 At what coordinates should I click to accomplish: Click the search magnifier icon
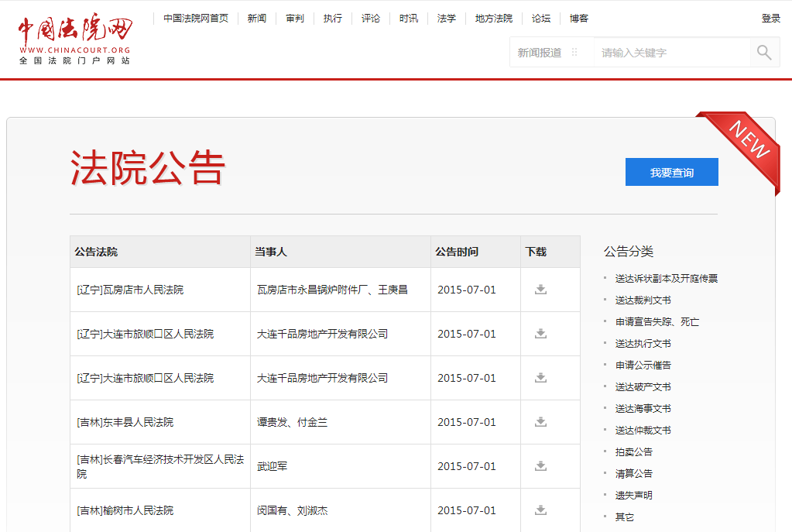click(764, 53)
